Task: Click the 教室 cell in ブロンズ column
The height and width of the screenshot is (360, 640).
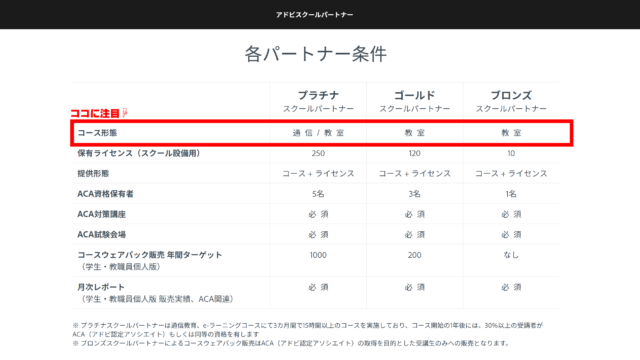Action: point(511,133)
